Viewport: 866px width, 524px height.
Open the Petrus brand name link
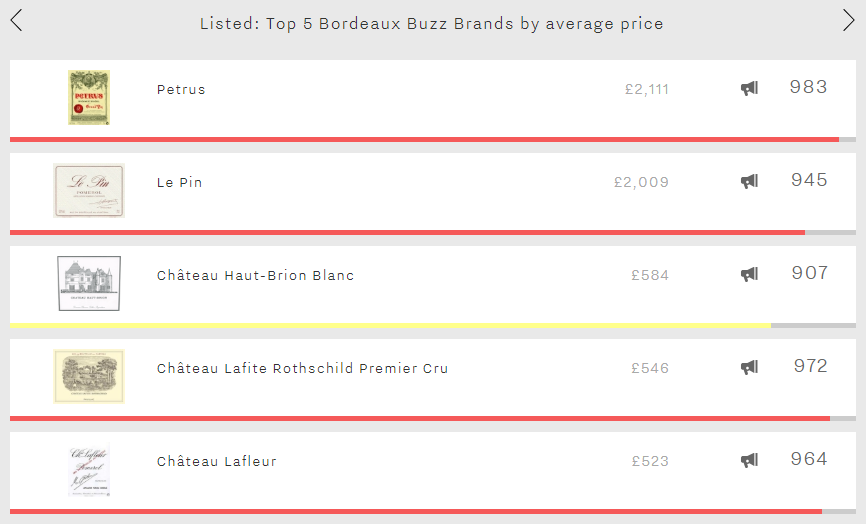[181, 89]
